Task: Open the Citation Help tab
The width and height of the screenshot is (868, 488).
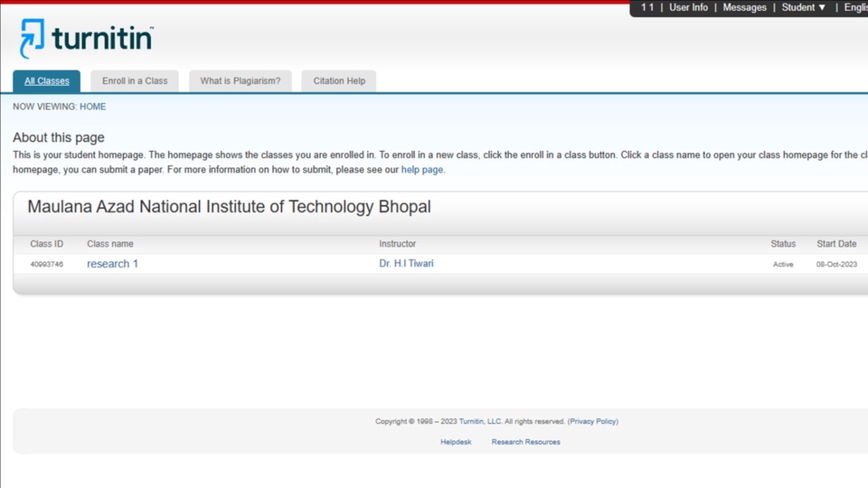Action: pos(339,80)
